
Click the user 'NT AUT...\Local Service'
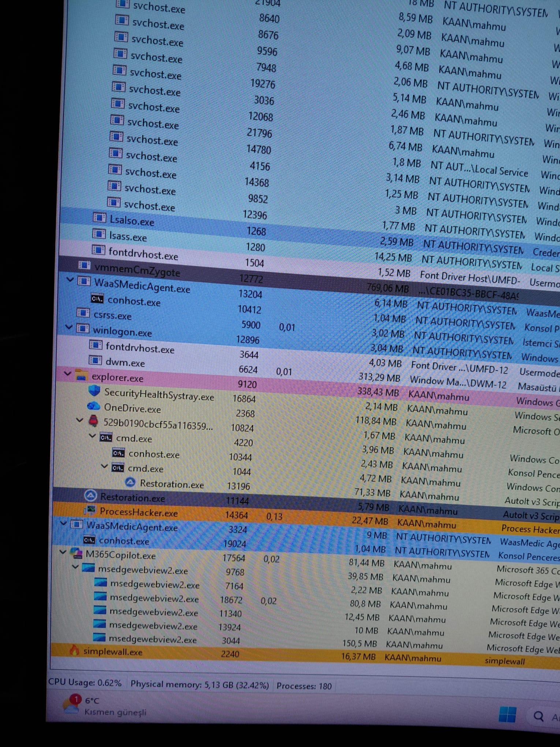(x=479, y=169)
